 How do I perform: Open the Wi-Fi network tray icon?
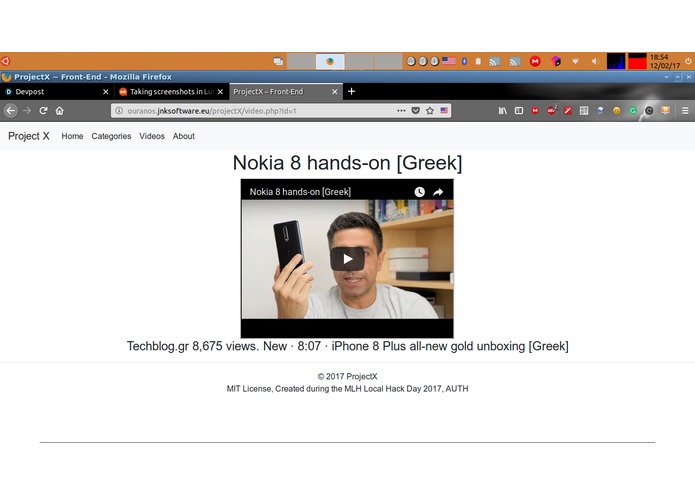click(x=575, y=61)
